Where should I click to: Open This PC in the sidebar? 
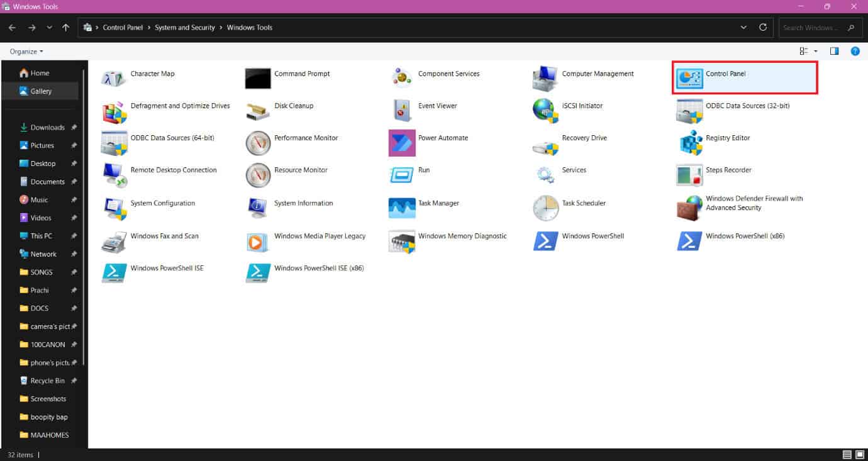tap(40, 236)
